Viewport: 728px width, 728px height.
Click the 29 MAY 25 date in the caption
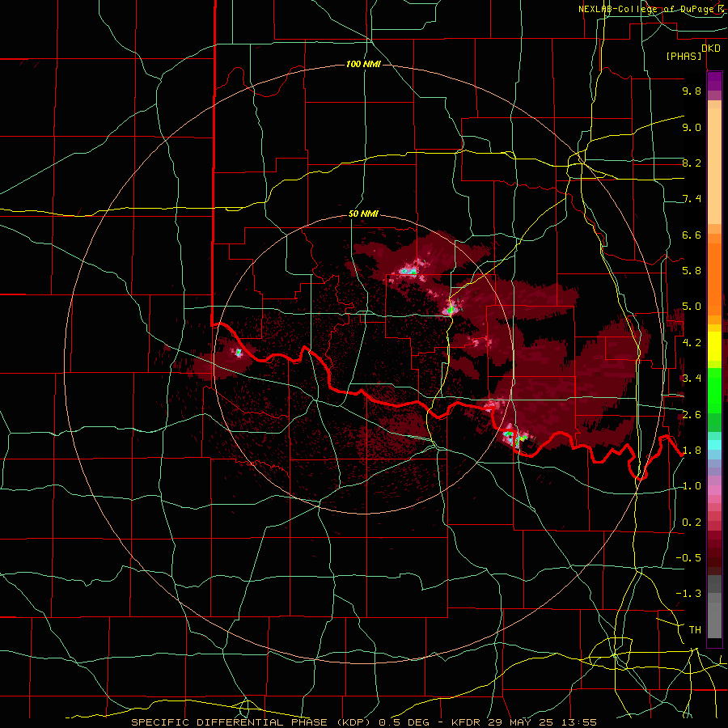(521, 722)
